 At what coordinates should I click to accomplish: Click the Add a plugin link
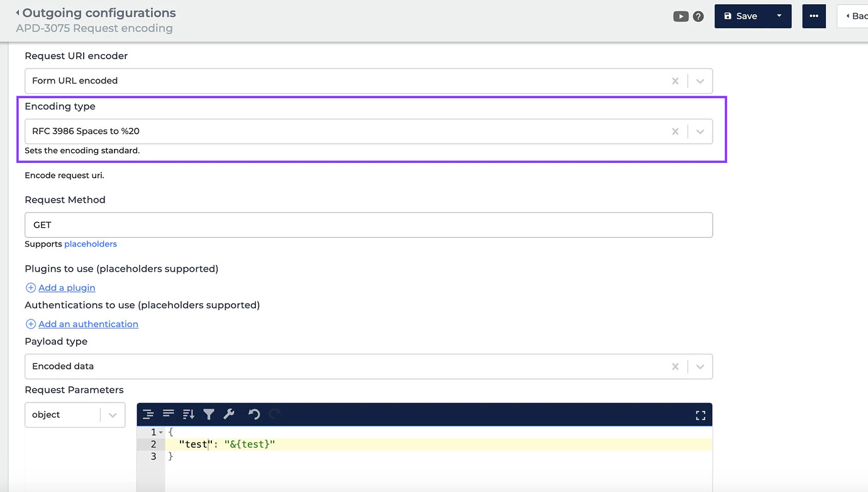point(67,288)
